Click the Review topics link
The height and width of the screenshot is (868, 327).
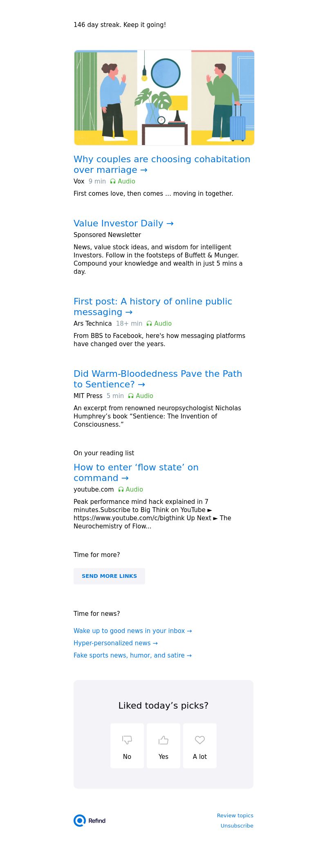235,815
